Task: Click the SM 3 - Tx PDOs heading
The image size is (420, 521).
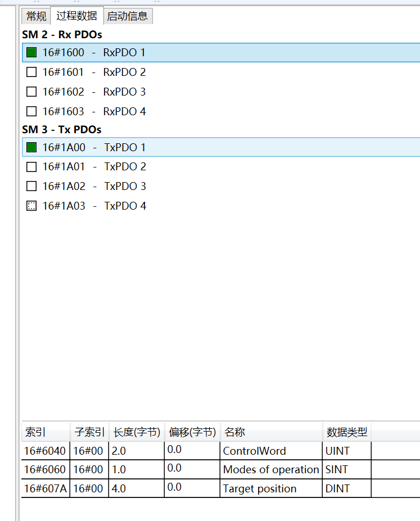Action: [x=62, y=129]
